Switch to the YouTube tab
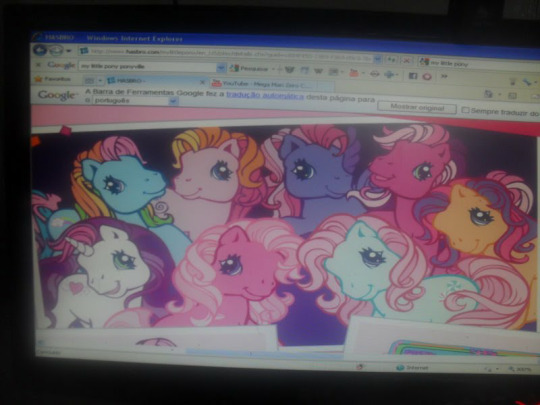 click(262, 84)
